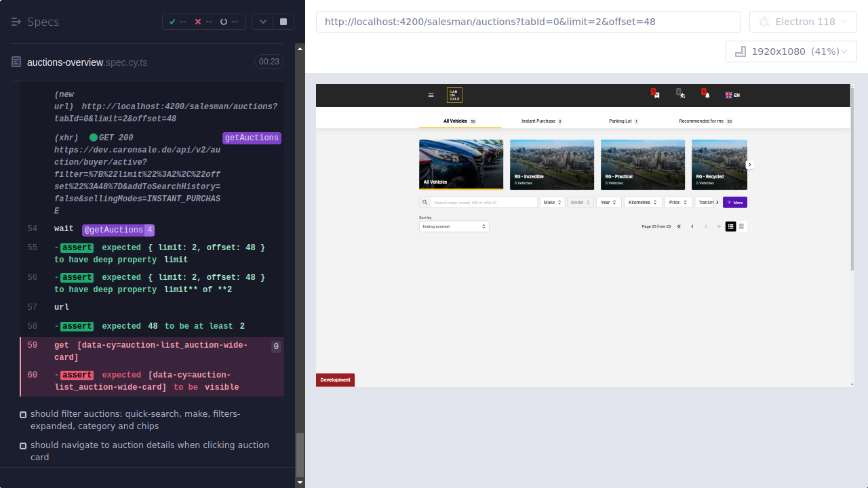Stop the running Cypress spec
Screen dimensions: 868x488
[283, 21]
